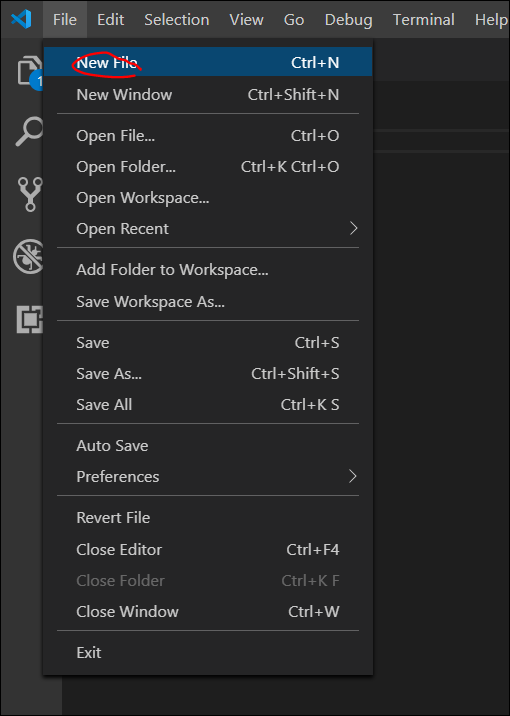Image resolution: width=510 pixels, height=716 pixels.
Task: Choose Close Window entry
Action: point(208,611)
